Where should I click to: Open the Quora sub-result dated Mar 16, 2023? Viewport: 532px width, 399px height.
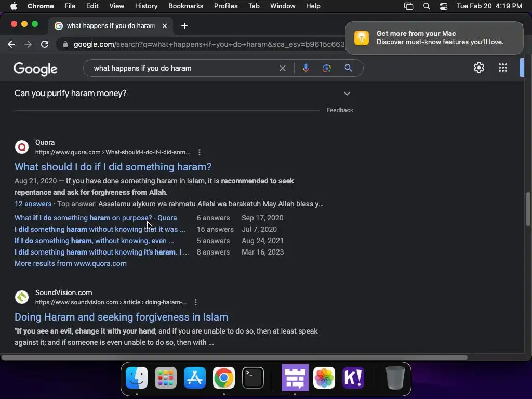point(101,252)
